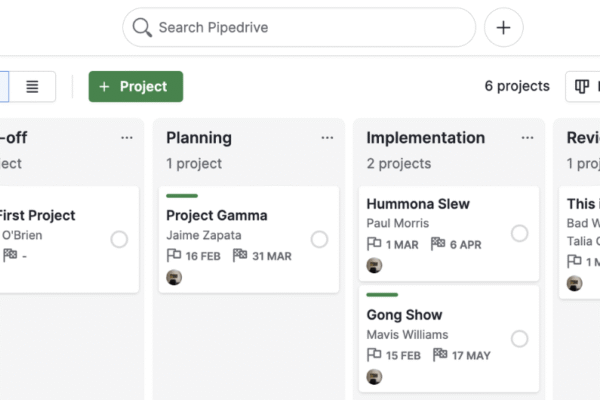Image resolution: width=600 pixels, height=400 pixels.
Task: Click the green label bar on Project Gamma
Action: point(182,196)
